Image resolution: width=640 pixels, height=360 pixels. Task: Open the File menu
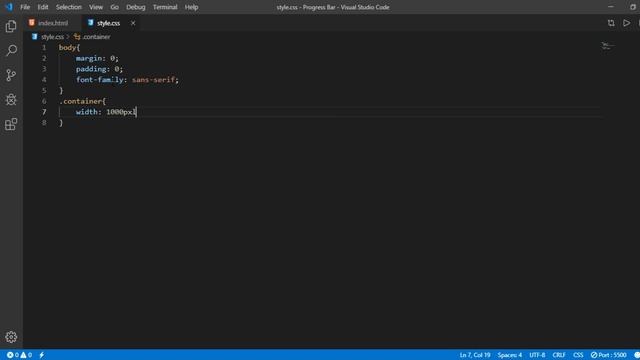pyautogui.click(x=25, y=7)
